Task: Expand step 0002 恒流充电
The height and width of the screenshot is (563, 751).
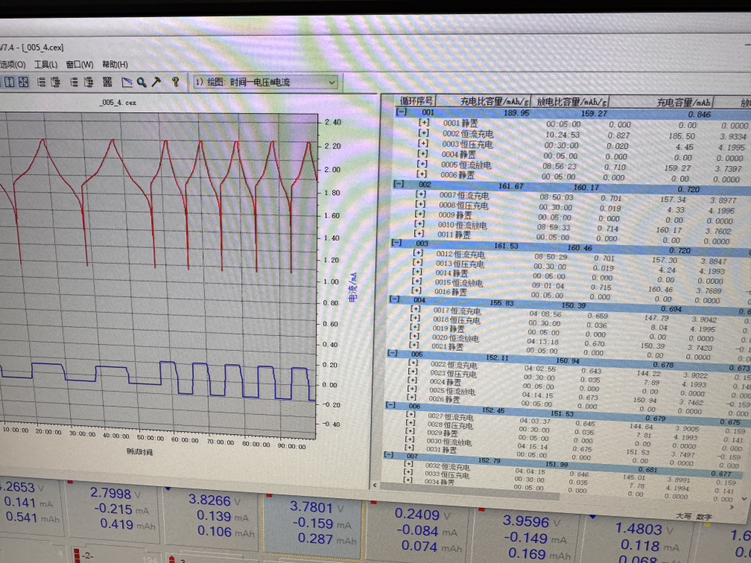Action: [424, 133]
